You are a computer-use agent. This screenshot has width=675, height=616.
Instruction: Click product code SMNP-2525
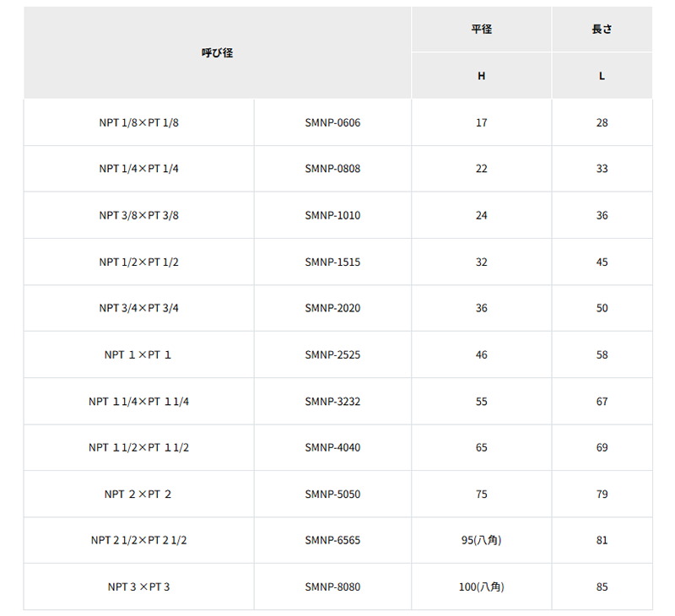click(x=332, y=354)
